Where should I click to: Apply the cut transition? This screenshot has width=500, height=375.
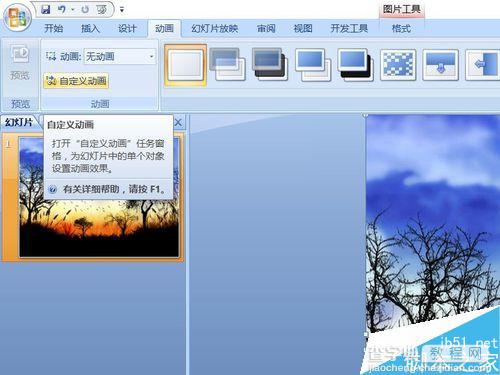(312, 64)
